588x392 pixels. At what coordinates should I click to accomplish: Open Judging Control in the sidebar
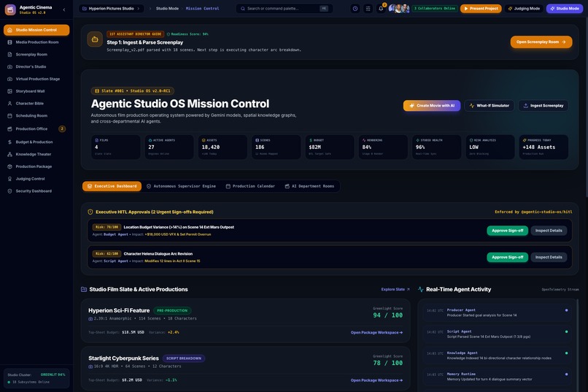(x=36, y=179)
